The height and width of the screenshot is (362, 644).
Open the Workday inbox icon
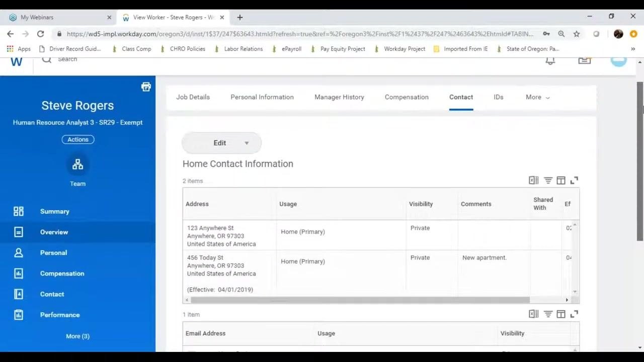[584, 60]
